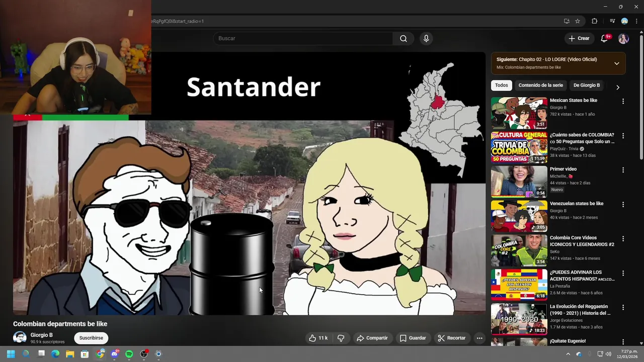This screenshot has height=362, width=644.
Task: Open Chrome profile avatar
Action: click(x=624, y=21)
